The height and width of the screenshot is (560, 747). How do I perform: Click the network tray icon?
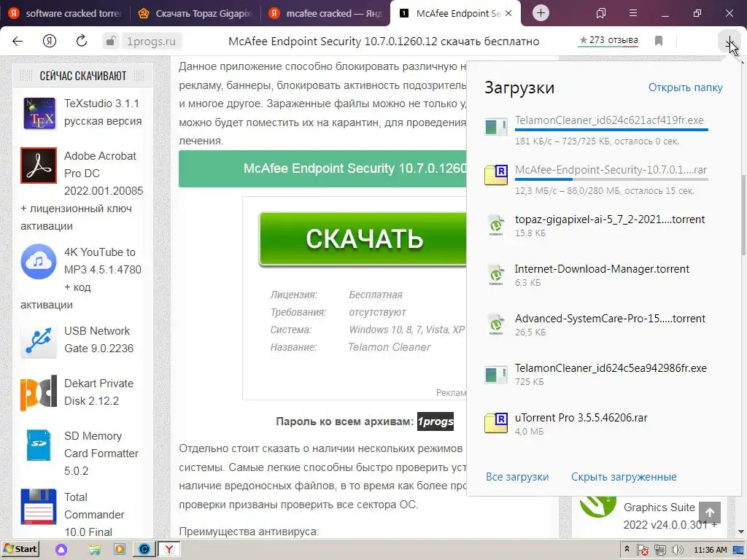659,550
